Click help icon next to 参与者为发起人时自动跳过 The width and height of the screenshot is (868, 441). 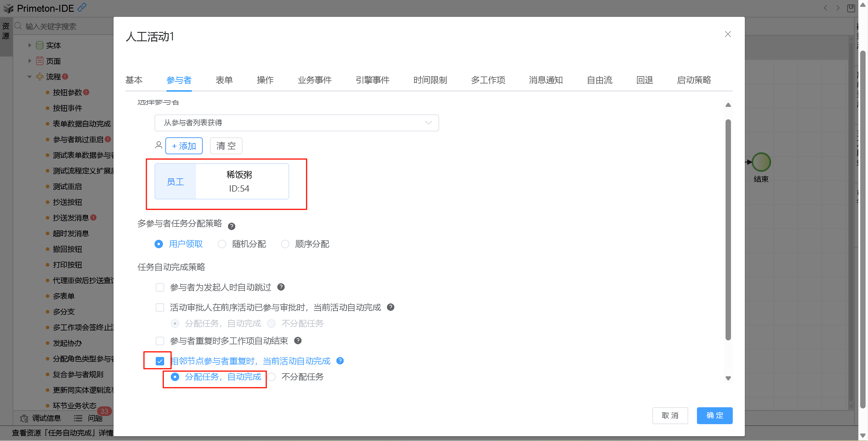(x=281, y=287)
